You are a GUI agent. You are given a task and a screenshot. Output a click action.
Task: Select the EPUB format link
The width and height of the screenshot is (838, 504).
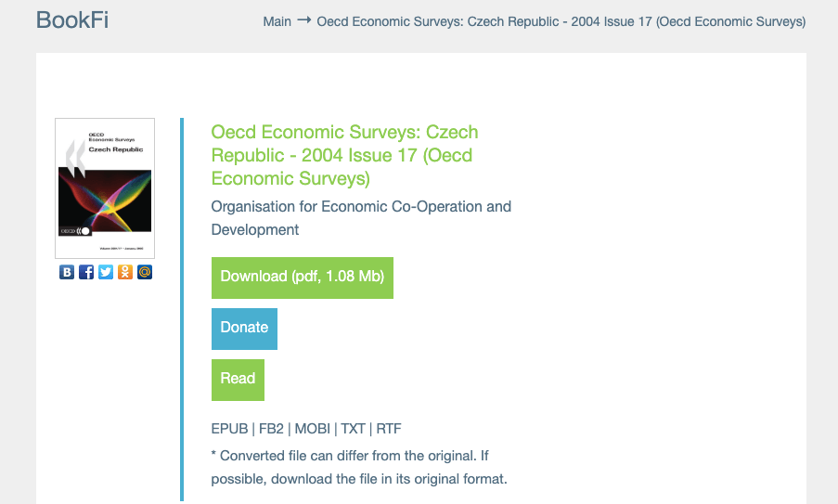(229, 429)
